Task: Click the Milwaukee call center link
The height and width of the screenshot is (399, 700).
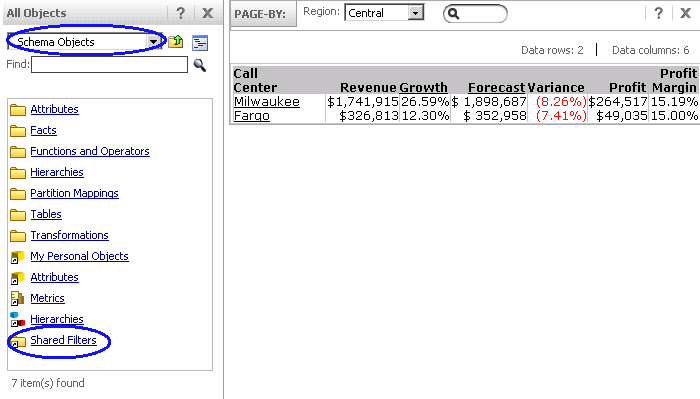Action: (x=267, y=101)
